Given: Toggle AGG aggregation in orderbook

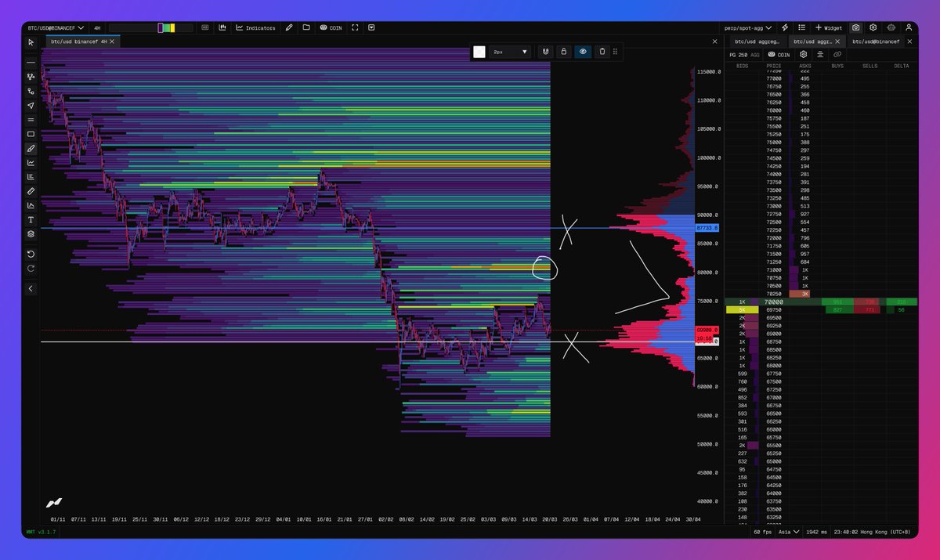Looking at the screenshot, I should (x=755, y=55).
